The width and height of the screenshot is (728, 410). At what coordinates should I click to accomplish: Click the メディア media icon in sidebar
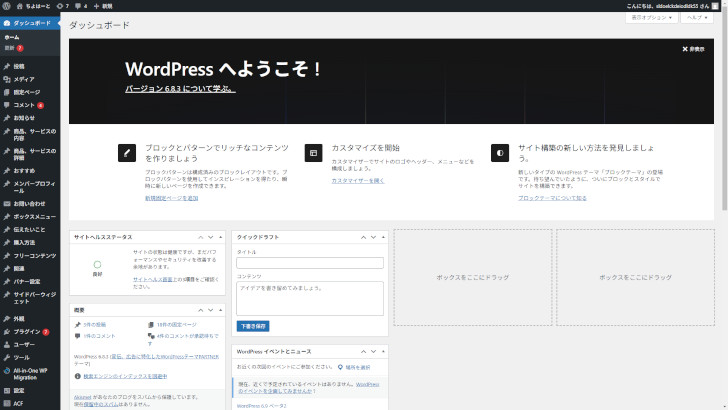(6, 79)
